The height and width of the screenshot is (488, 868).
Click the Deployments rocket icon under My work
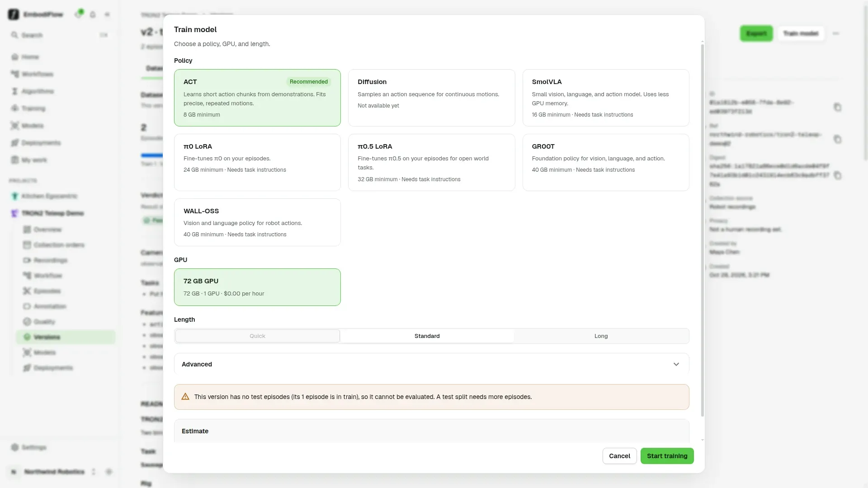(x=15, y=143)
